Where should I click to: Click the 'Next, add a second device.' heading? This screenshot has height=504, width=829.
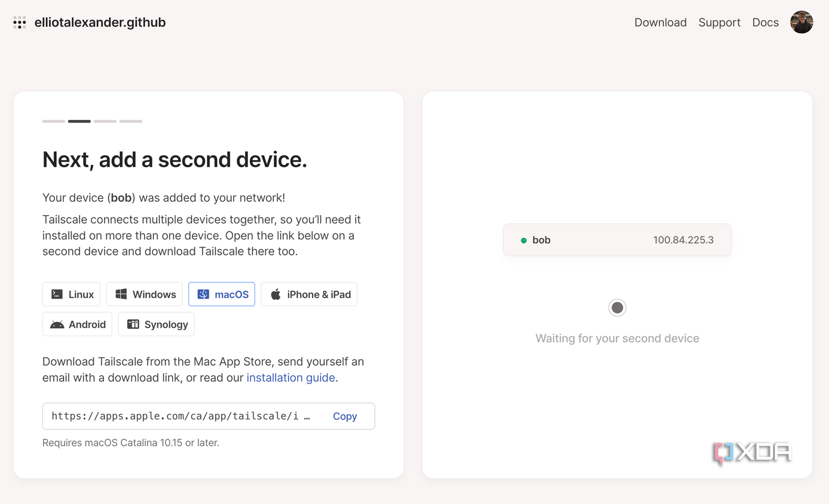click(175, 159)
